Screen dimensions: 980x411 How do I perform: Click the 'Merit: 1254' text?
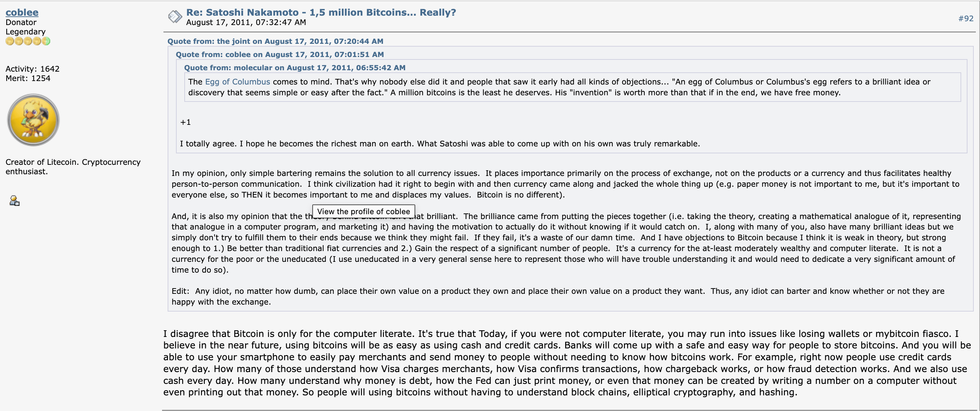[28, 78]
